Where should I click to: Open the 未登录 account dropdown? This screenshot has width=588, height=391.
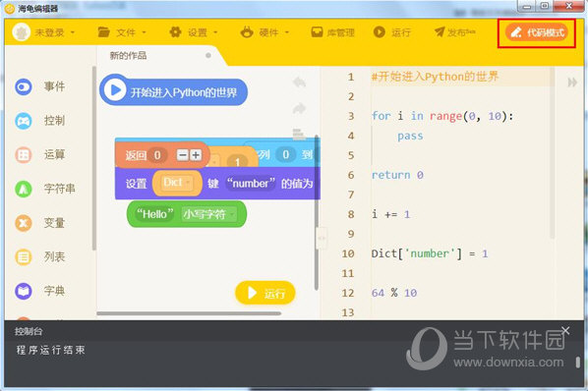55,32
